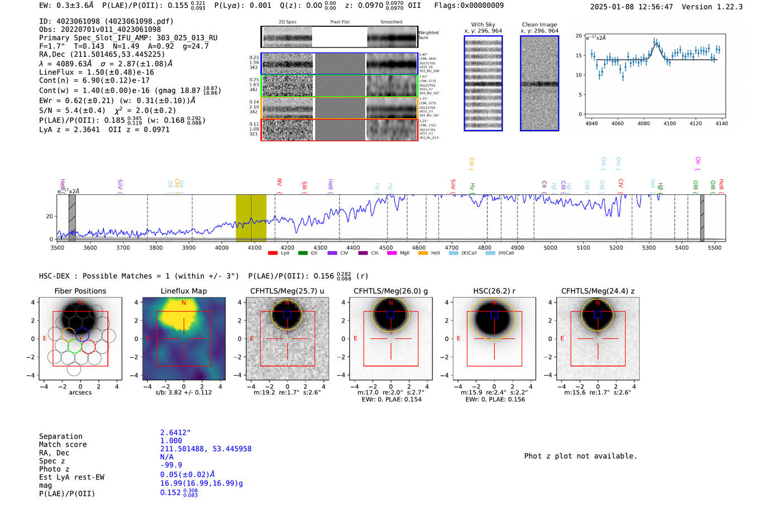Click the purple CIV legend swatch
Viewport: 782px width, 532px height.
(332, 253)
